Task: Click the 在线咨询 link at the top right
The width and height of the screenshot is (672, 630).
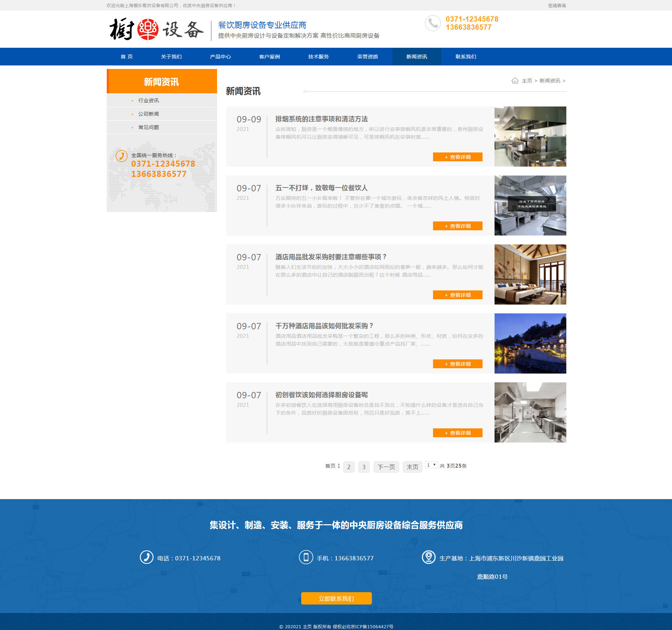Action: click(556, 5)
